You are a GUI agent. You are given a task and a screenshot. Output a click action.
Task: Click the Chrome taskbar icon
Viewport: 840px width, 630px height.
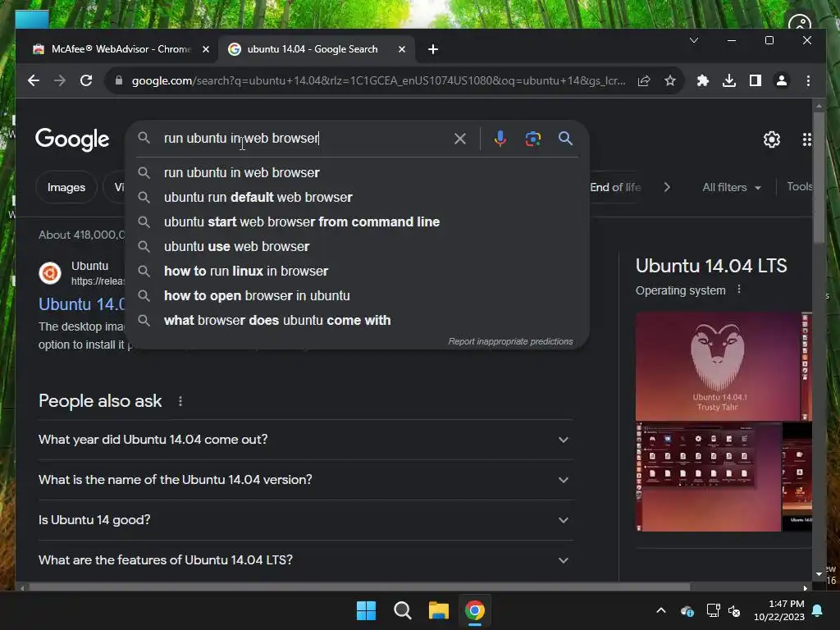475,610
